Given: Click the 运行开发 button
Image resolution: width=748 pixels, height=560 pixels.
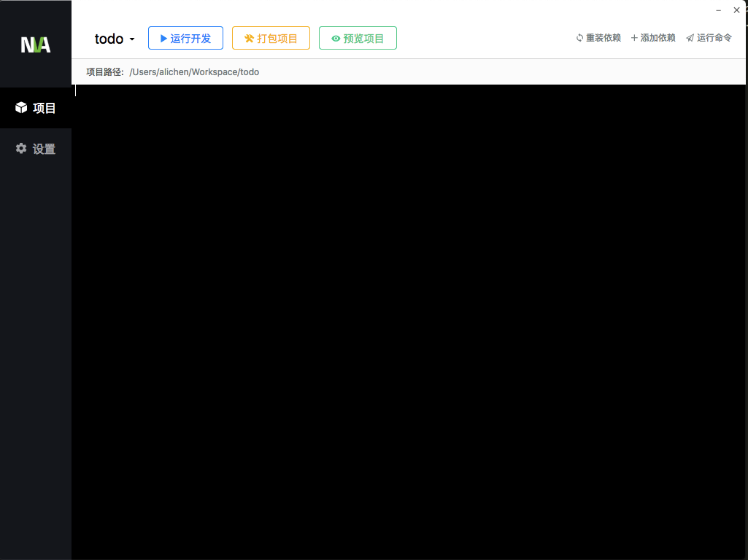Looking at the screenshot, I should click(x=185, y=38).
